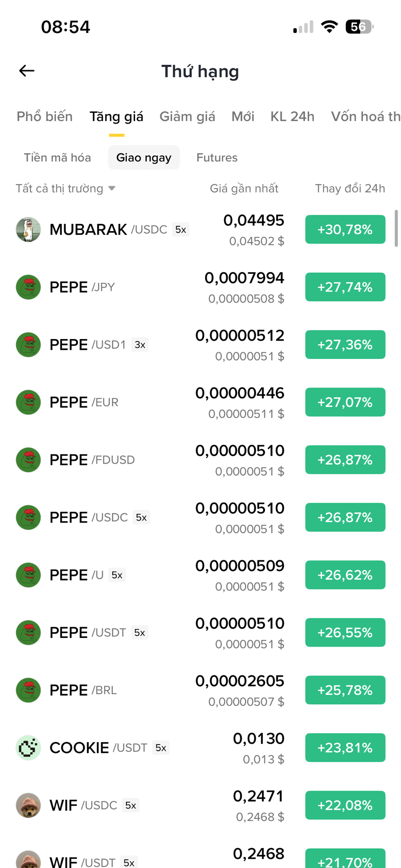Open the MUBARAK coin icon

(x=28, y=230)
